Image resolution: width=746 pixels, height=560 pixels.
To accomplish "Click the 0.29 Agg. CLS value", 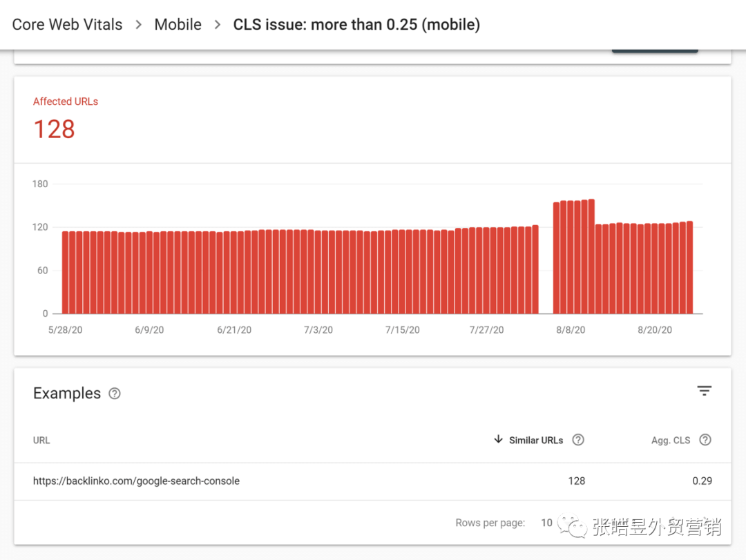I will tap(702, 481).
